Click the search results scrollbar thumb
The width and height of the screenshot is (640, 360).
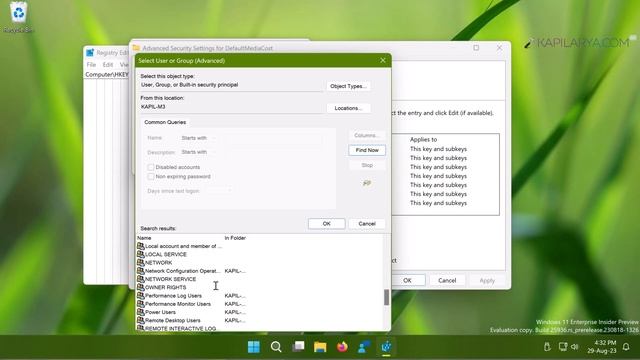[386, 297]
